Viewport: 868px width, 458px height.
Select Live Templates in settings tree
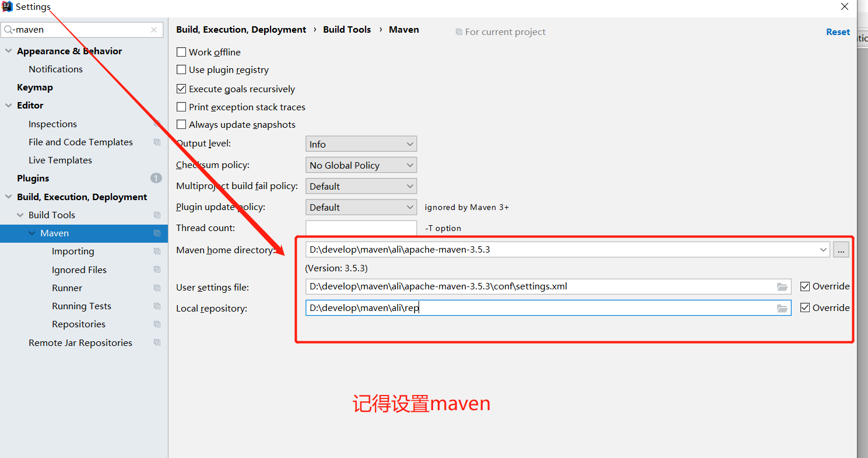point(60,160)
